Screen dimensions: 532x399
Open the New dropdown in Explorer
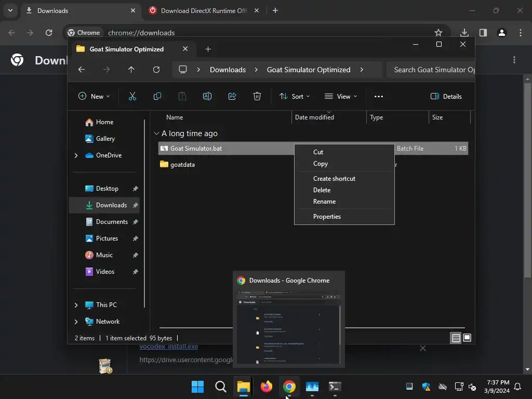click(x=94, y=96)
